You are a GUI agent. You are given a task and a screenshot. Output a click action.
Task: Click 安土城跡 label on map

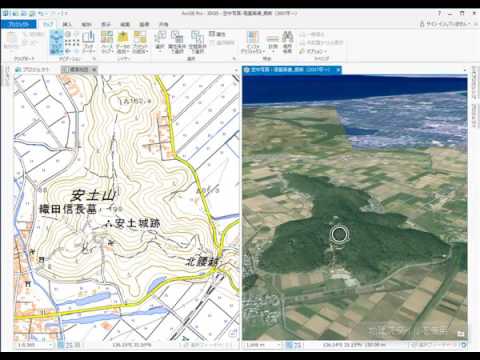(x=137, y=223)
